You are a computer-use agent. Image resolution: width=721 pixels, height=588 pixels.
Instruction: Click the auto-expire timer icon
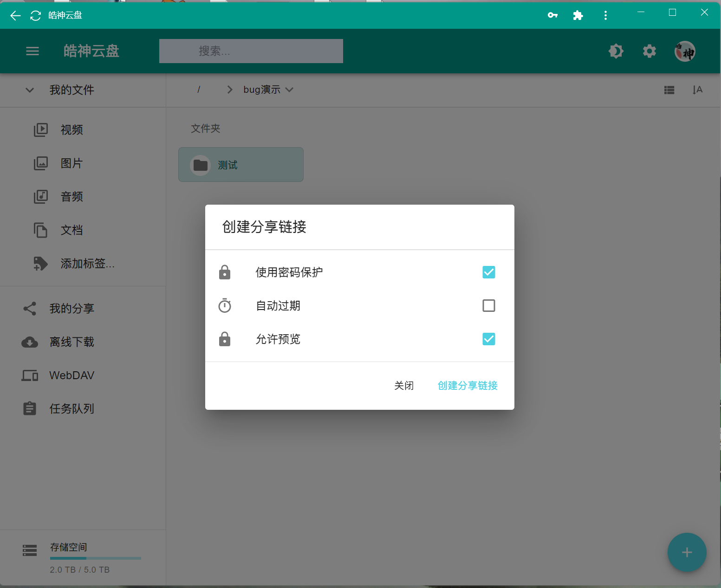[x=225, y=305]
